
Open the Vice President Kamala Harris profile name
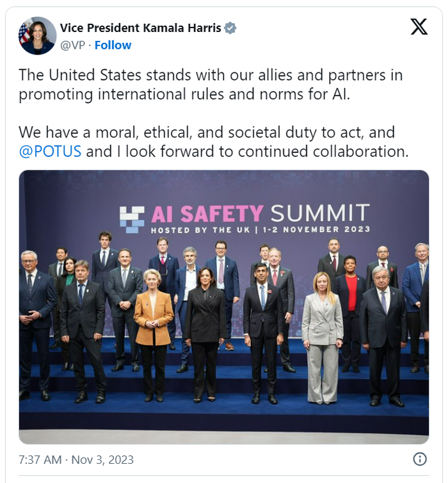(140, 28)
